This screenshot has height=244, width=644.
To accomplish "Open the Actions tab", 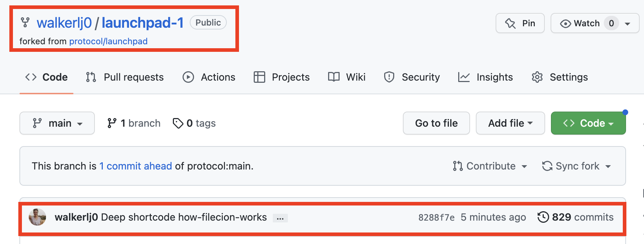I will pos(209,77).
